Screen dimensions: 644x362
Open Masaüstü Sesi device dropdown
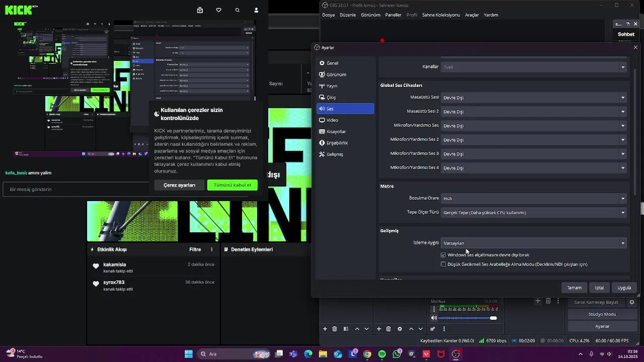point(534,98)
